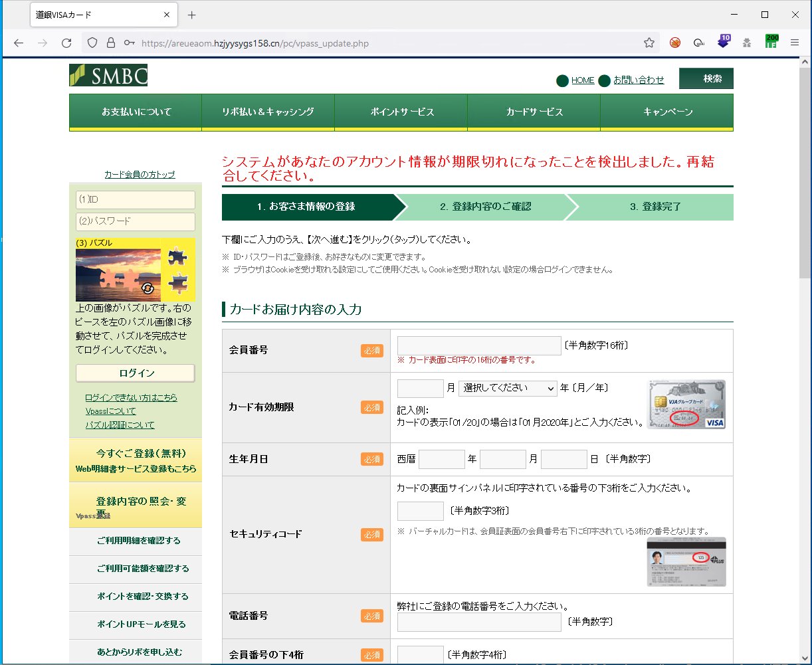
Task: Click the VJA card sample image
Action: click(686, 404)
